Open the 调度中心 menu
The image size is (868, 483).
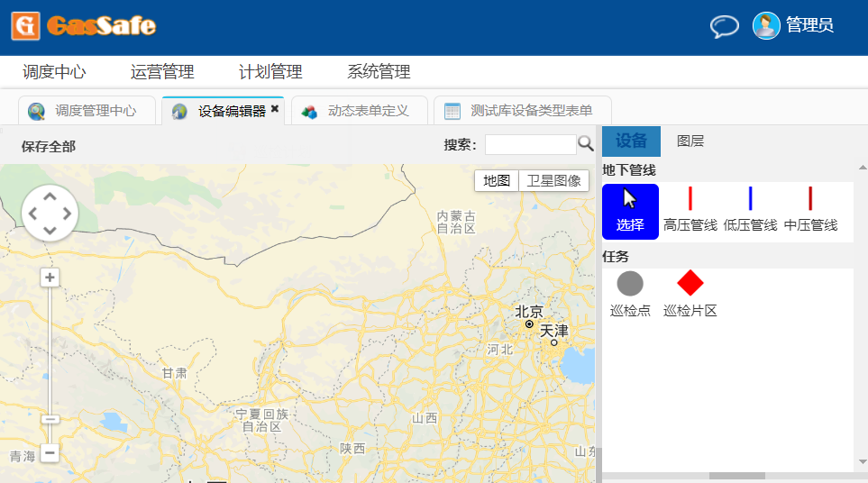pos(54,72)
